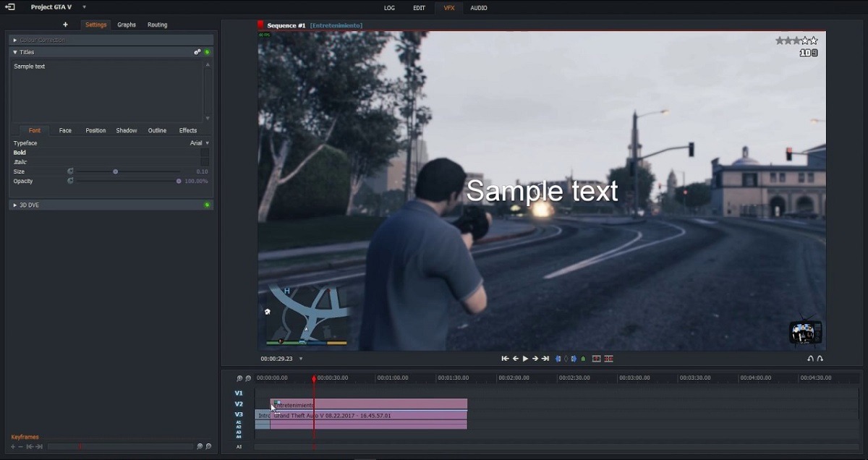868x460 pixels.
Task: Expand the 3D DVE section
Action: click(15, 205)
